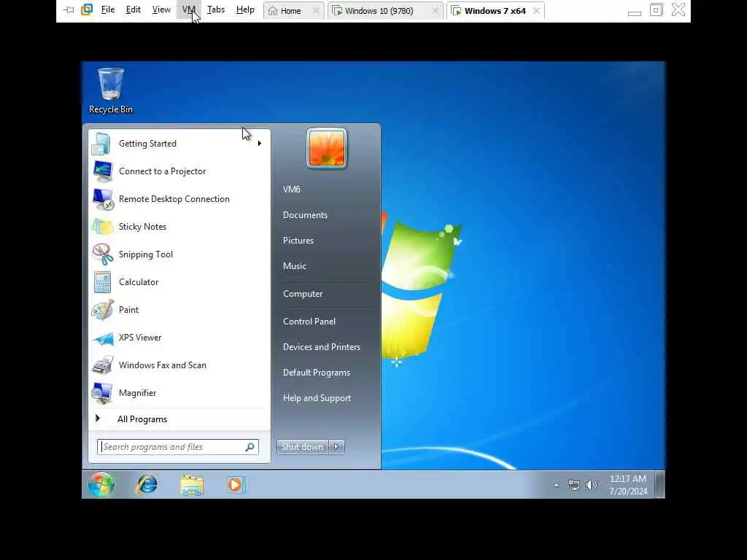Close the Home tab
The image size is (747, 560).
pyautogui.click(x=316, y=10)
